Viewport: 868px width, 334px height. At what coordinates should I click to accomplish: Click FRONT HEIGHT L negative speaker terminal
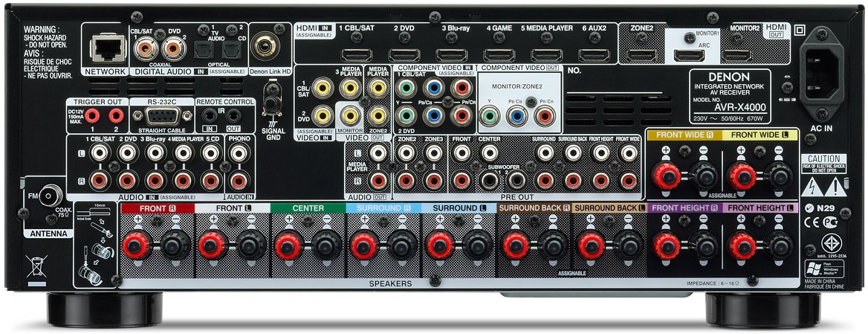click(x=780, y=246)
